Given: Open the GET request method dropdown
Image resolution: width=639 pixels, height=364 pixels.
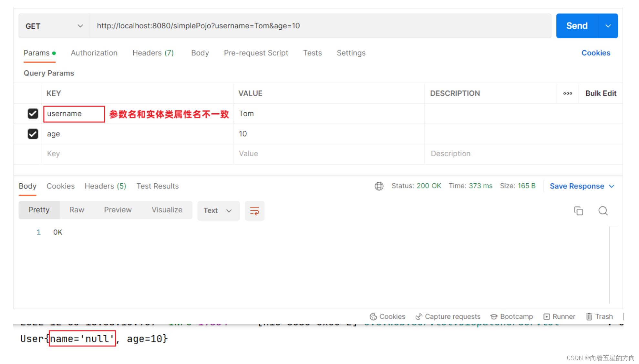Looking at the screenshot, I should point(54,26).
